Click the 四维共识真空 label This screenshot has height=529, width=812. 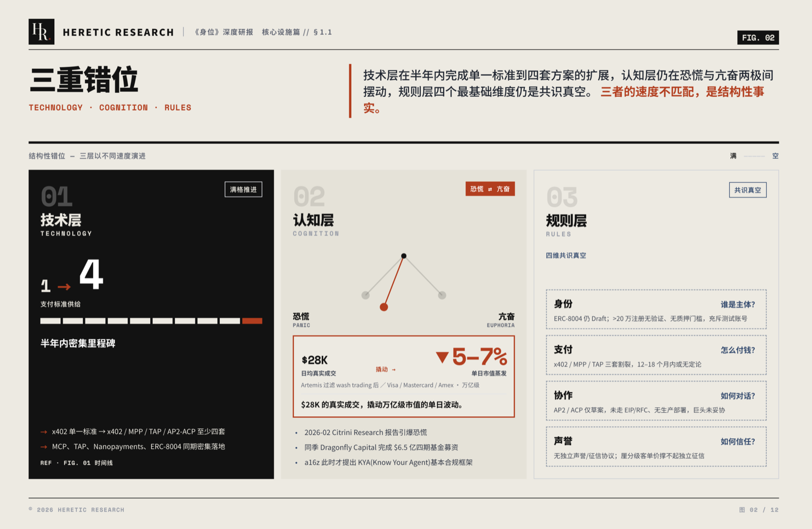click(x=566, y=256)
